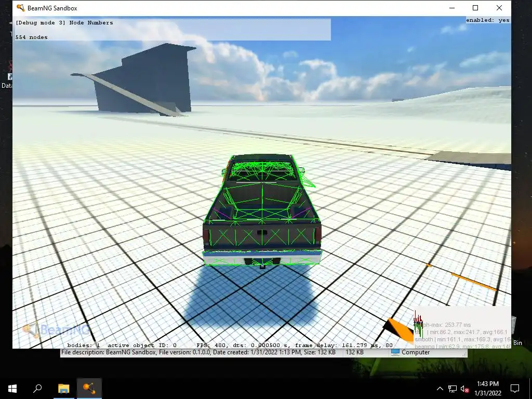Click the Computer icon in Explorer status bar
This screenshot has height=399, width=532.
click(x=395, y=352)
